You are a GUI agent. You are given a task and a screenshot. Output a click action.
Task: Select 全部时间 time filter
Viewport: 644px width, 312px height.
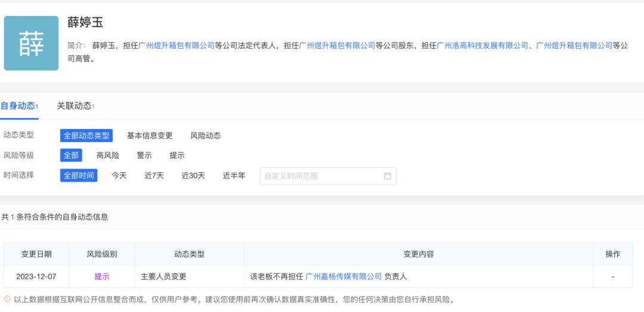click(x=79, y=175)
